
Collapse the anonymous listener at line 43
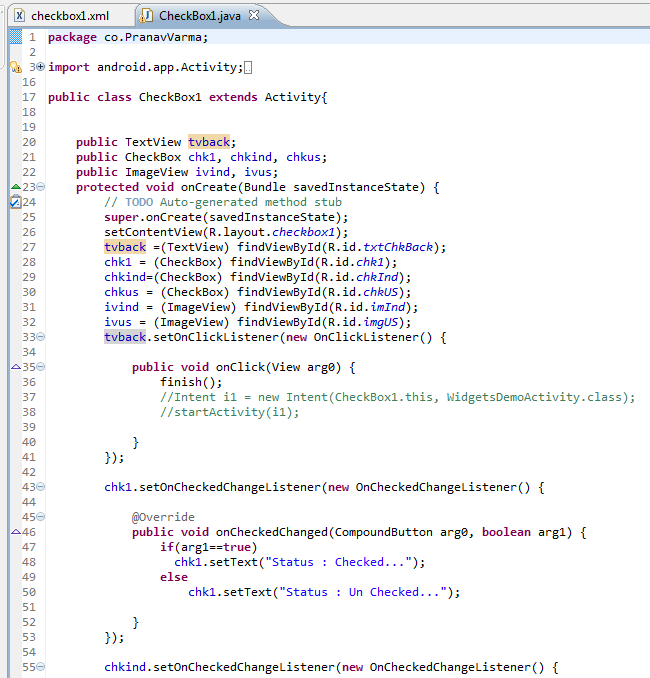click(41, 487)
